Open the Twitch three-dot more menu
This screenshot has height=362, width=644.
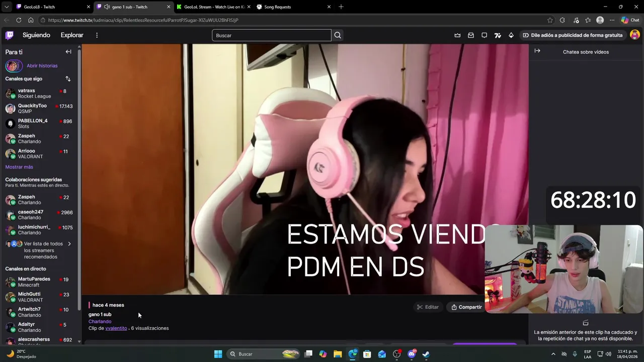click(x=97, y=35)
